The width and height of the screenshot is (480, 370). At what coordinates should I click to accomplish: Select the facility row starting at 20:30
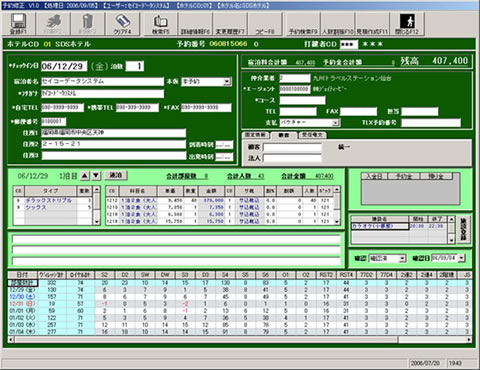coord(399,226)
